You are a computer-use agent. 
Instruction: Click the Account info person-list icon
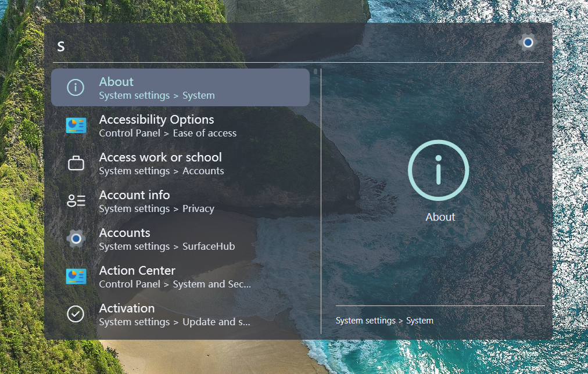tap(76, 201)
